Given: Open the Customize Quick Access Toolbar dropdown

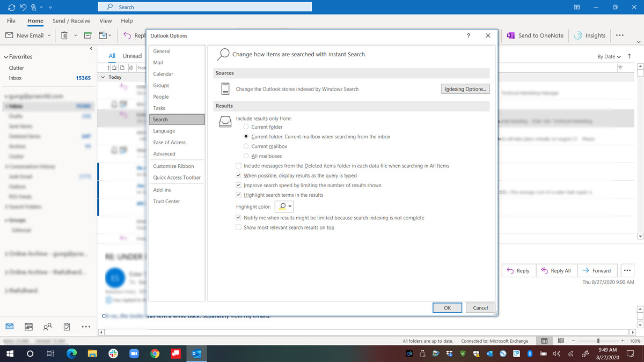Looking at the screenshot, I should tap(50, 7).
